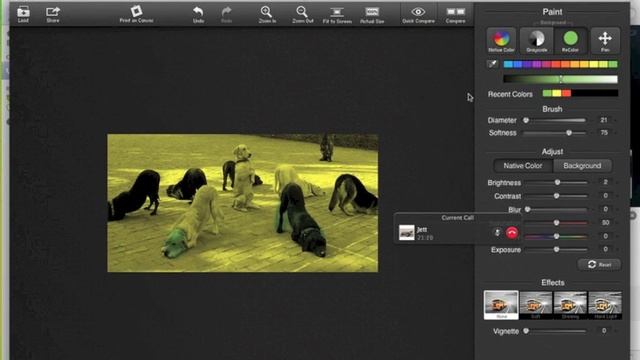This screenshot has height=360, width=640.
Task: Click the dogs photo on canvas
Action: [242, 203]
